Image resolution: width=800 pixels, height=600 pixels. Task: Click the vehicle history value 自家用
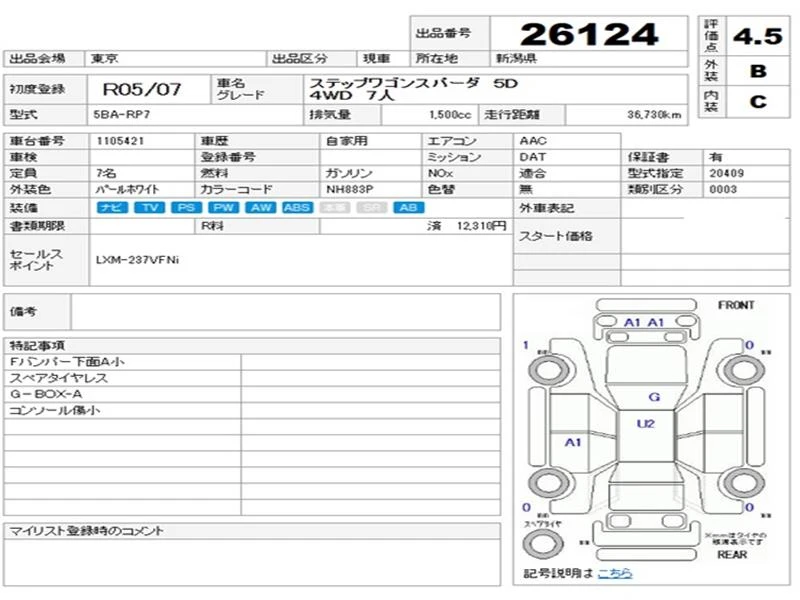pos(347,140)
